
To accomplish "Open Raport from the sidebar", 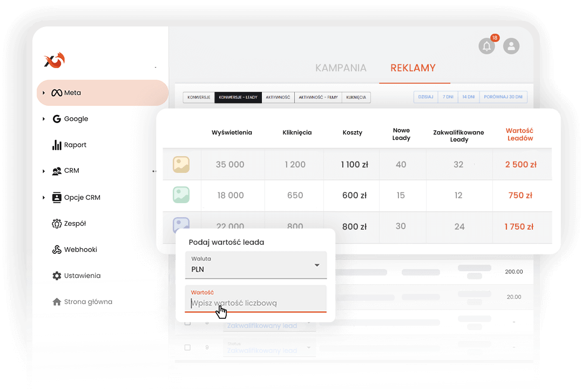I will tap(75, 145).
